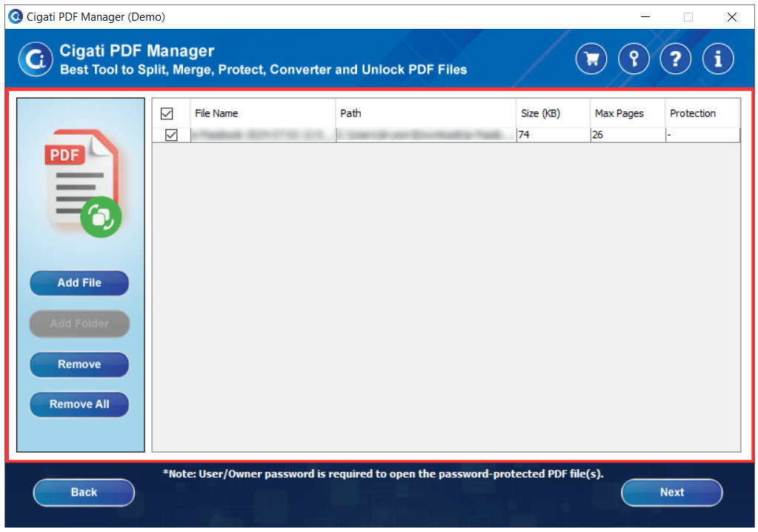Click the Cigati logo in the header
The image size is (758, 532).
click(x=36, y=59)
